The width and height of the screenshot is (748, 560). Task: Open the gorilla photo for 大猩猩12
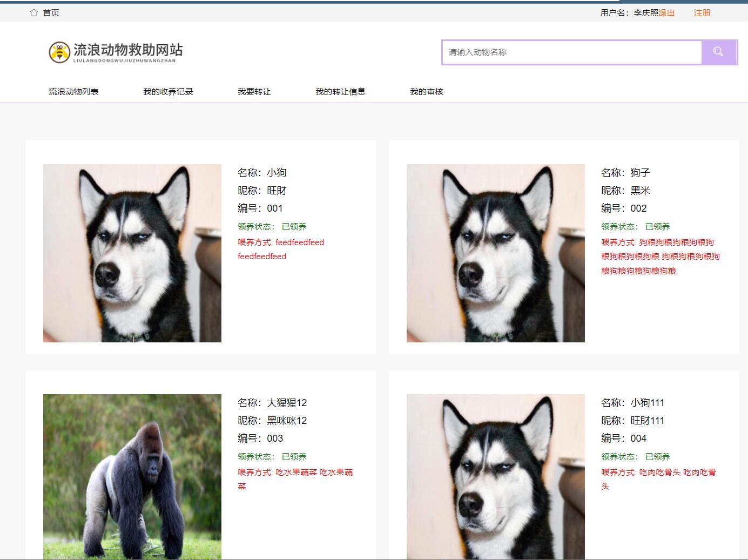click(132, 476)
